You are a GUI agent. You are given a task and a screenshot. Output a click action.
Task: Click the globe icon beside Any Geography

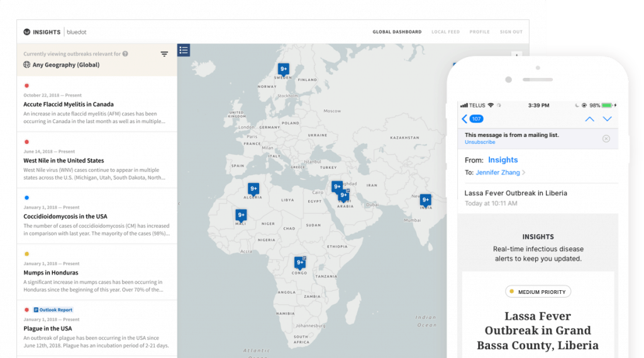click(26, 65)
